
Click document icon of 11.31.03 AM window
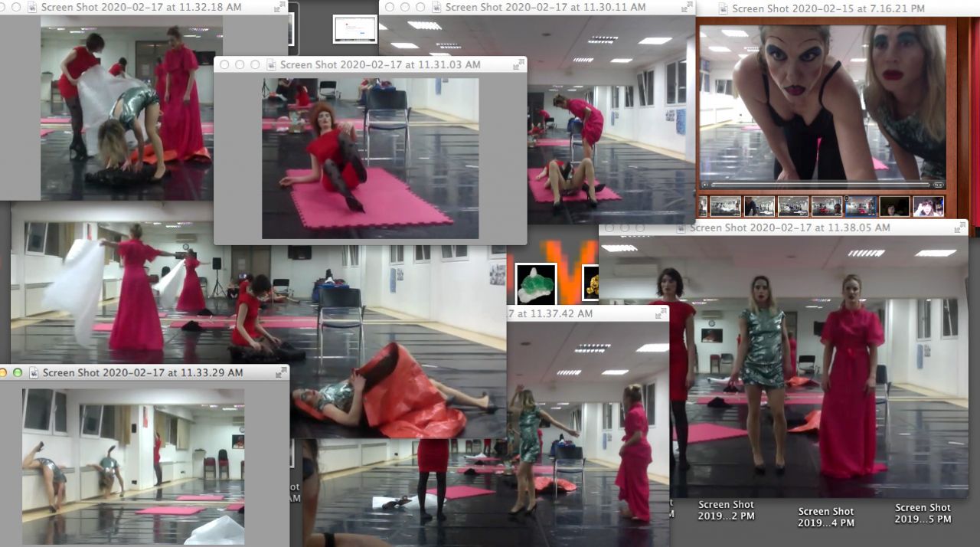(271, 65)
